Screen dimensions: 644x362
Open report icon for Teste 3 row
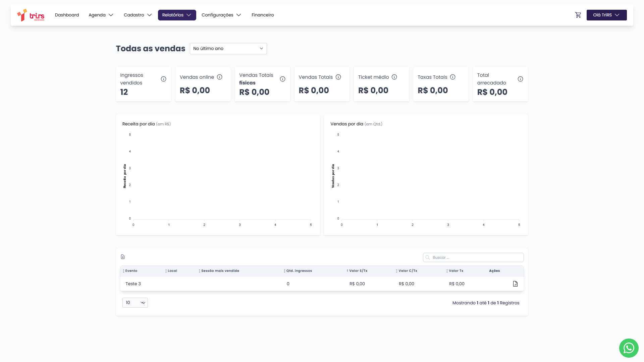click(x=515, y=284)
